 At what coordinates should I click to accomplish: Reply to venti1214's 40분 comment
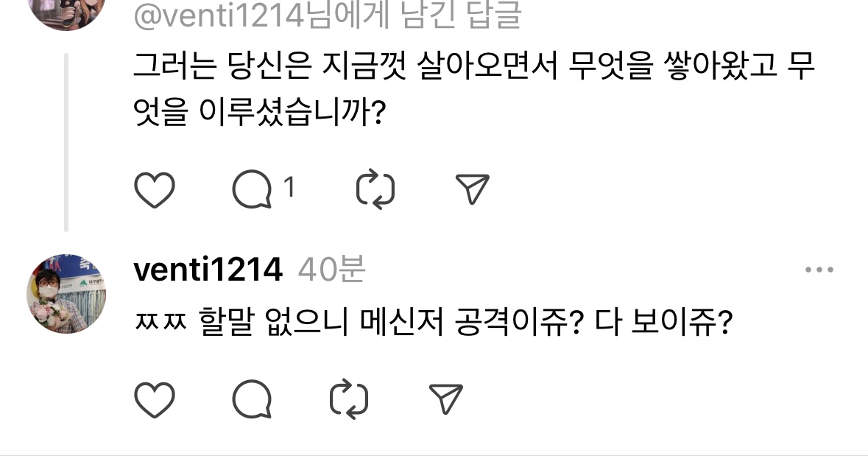[251, 401]
